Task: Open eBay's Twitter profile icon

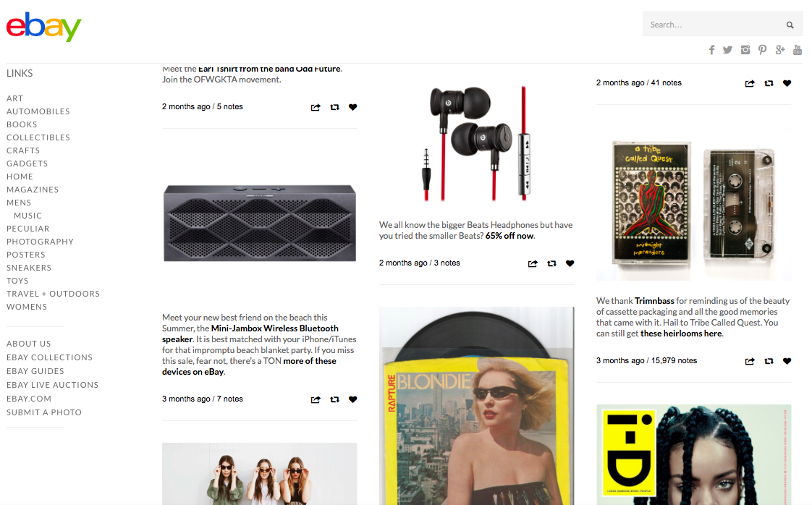Action: [x=727, y=50]
